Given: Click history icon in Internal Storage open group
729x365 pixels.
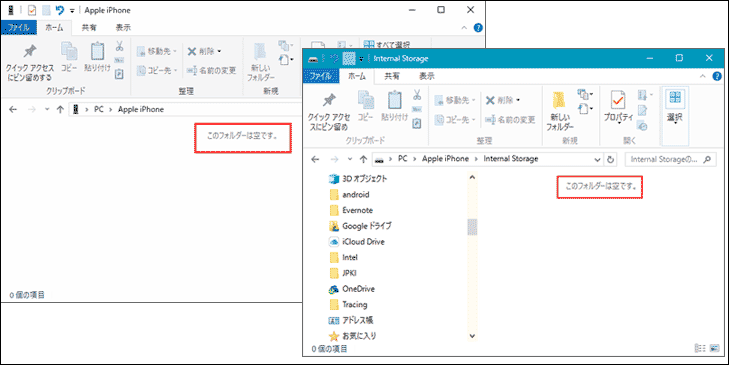Looking at the screenshot, I should pos(643,125).
